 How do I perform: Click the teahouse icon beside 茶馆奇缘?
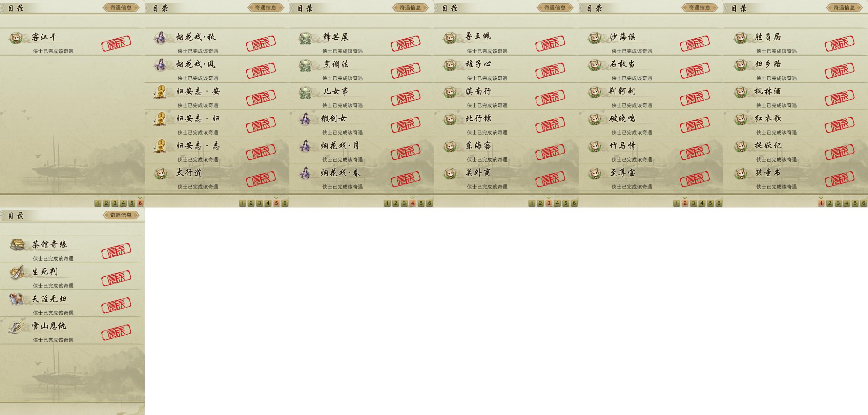point(17,244)
